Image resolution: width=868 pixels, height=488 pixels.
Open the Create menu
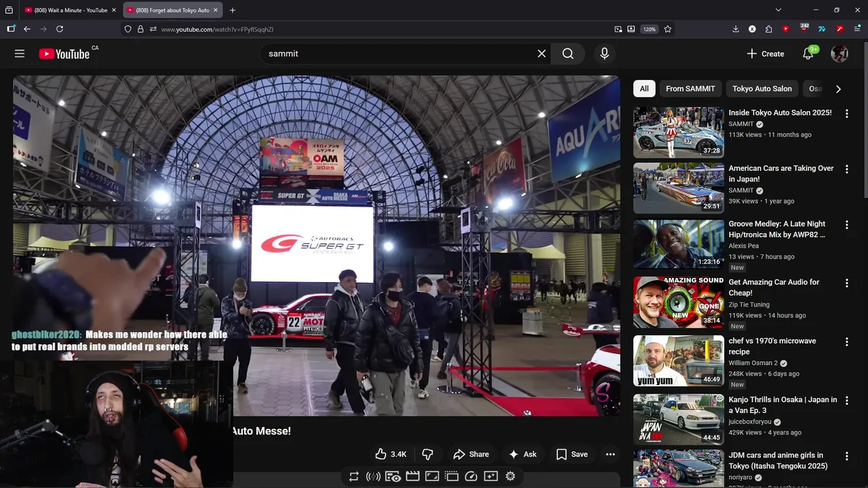765,54
